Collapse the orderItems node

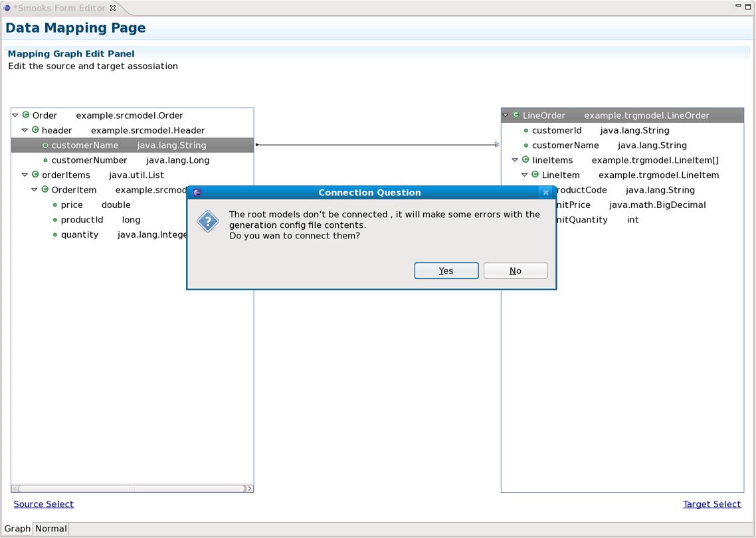pos(25,175)
